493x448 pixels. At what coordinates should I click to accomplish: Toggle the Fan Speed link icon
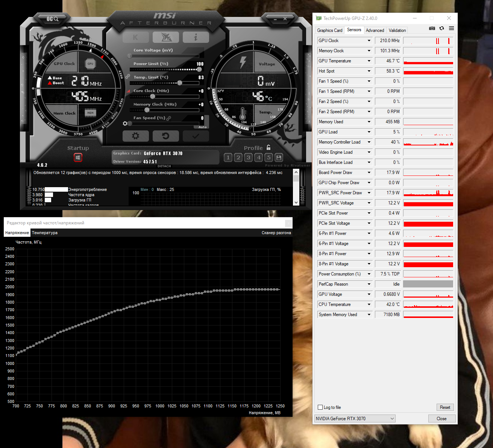point(169,118)
